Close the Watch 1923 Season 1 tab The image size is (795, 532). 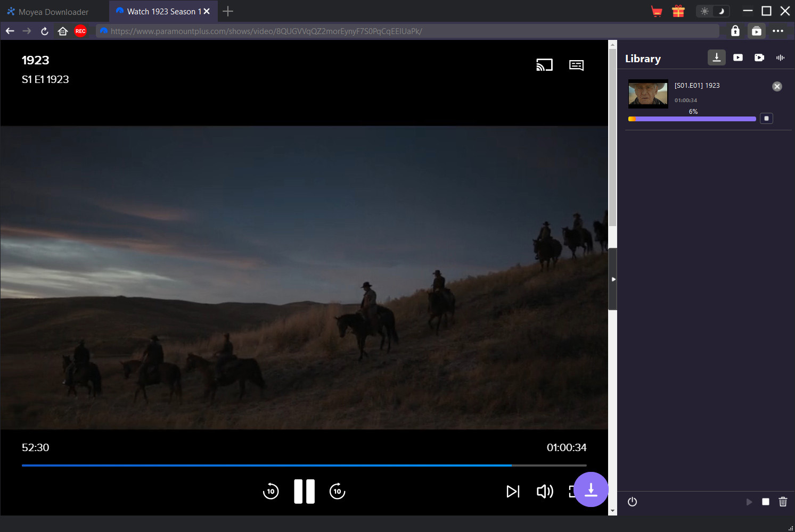(207, 11)
